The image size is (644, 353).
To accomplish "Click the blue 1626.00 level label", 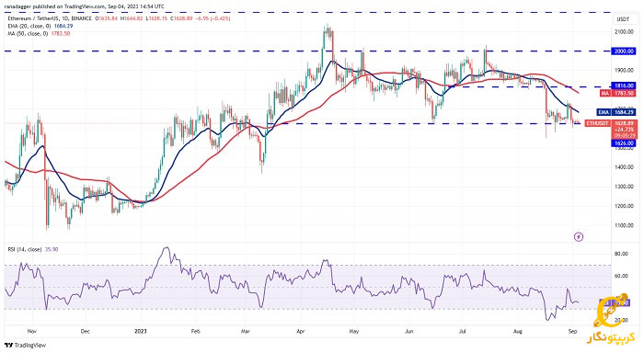I will pos(625,143).
